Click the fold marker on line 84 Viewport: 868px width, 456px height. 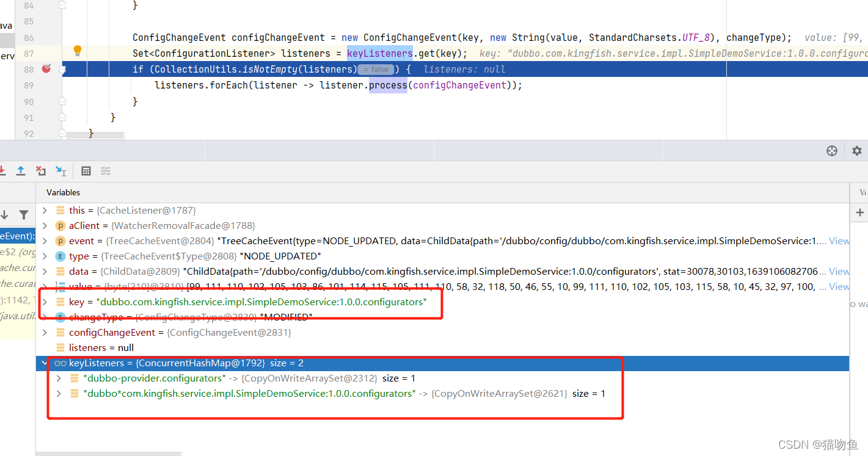(62, 5)
